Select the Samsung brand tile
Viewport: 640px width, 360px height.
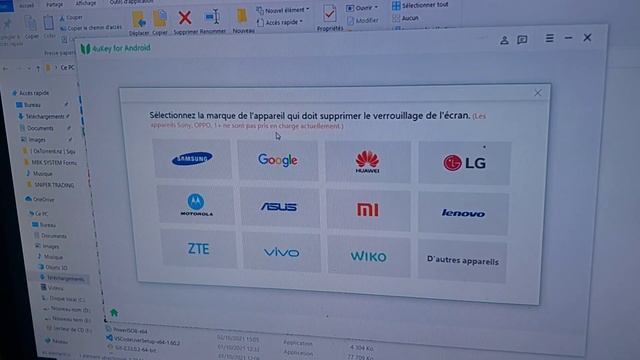[x=192, y=158]
